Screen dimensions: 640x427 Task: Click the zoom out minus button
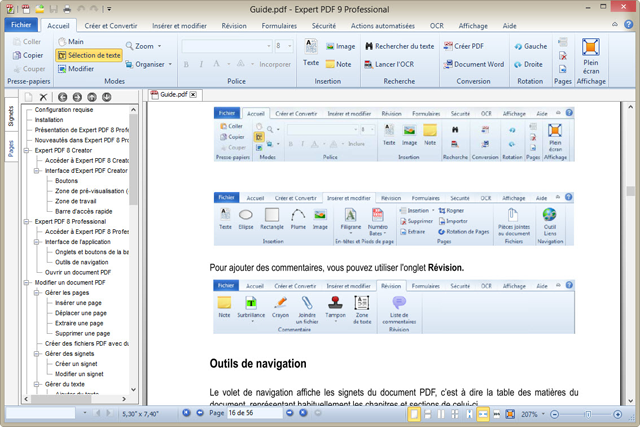pyautogui.click(x=554, y=414)
